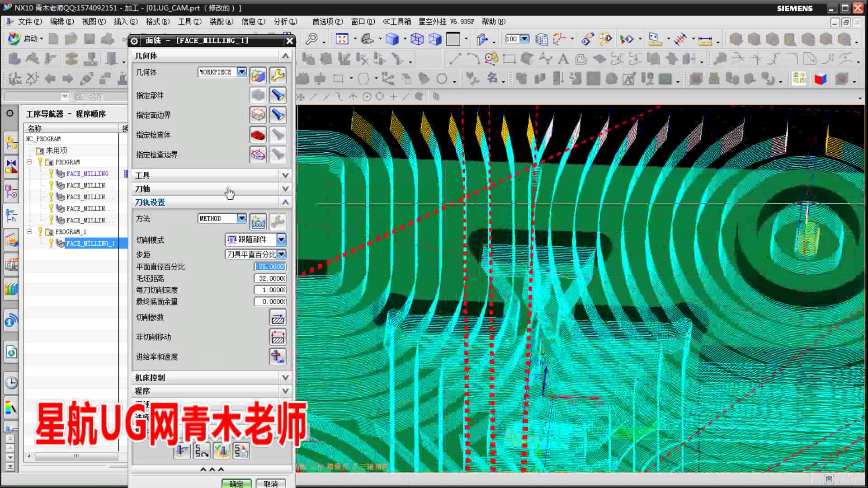868x488 pixels.
Task: Collapse the PROGRAM_1 tree node
Action: 29,231
